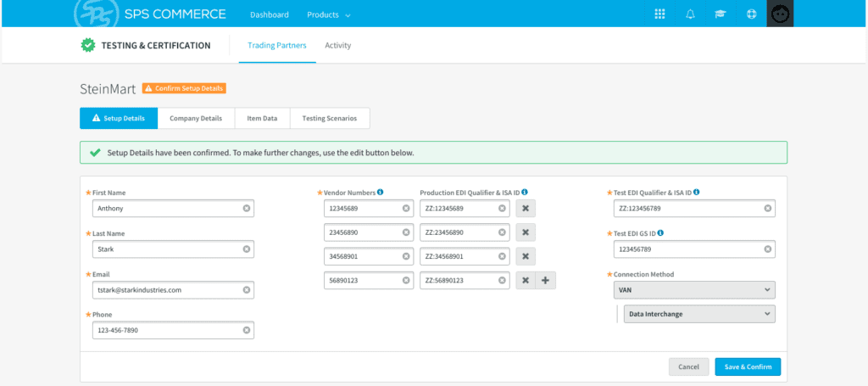This screenshot has height=386, width=868.
Task: Click the Testing & Certification badge icon
Action: tap(87, 46)
